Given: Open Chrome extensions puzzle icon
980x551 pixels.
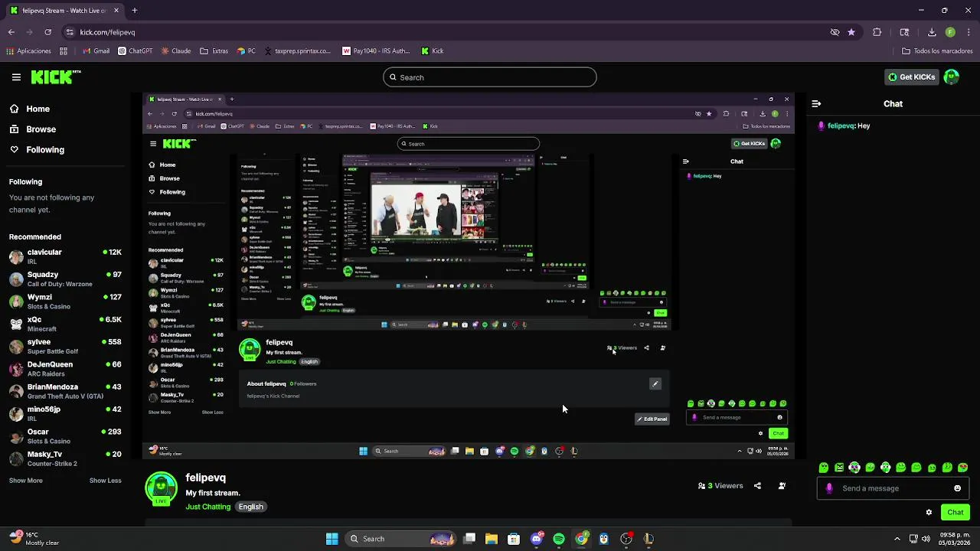Looking at the screenshot, I should 877,32.
